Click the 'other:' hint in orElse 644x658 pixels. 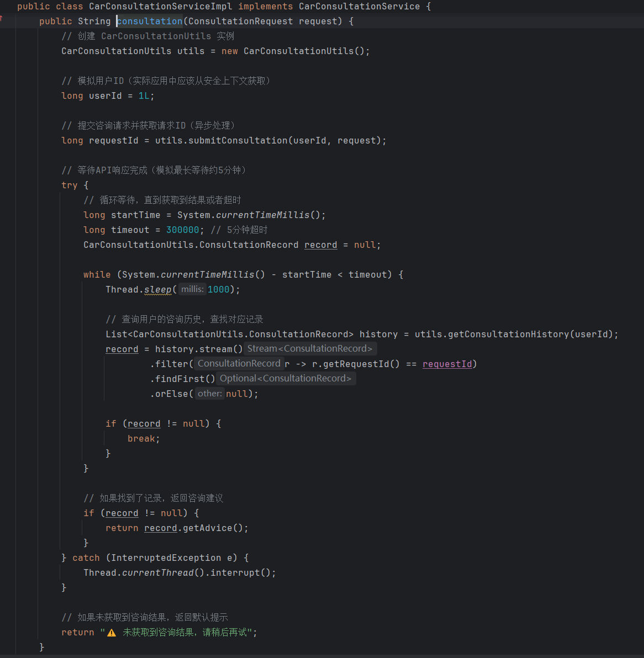pyautogui.click(x=209, y=393)
